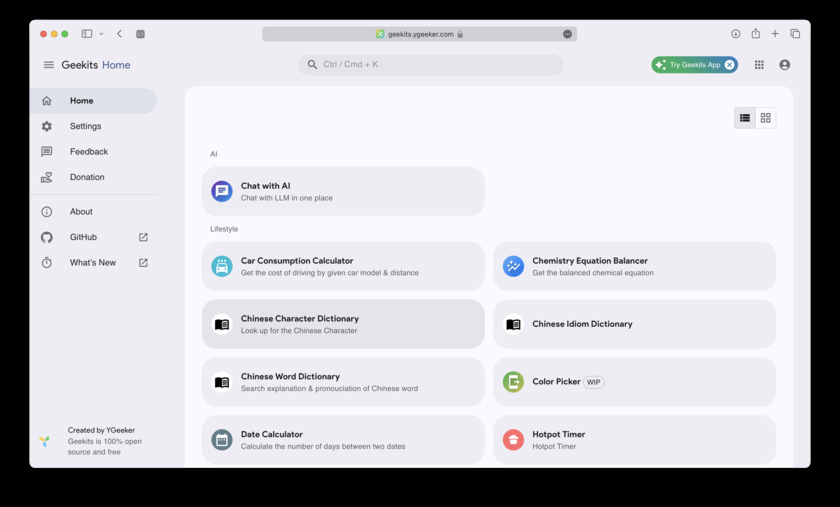
Task: Click the Geekits Home title
Action: (x=96, y=65)
